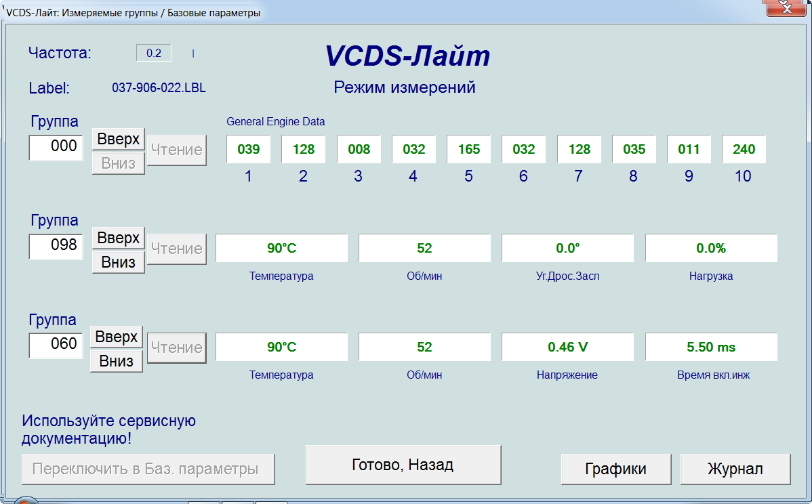This screenshot has height=504, width=812.
Task: Click Режим измерений heading
Action: click(x=405, y=87)
